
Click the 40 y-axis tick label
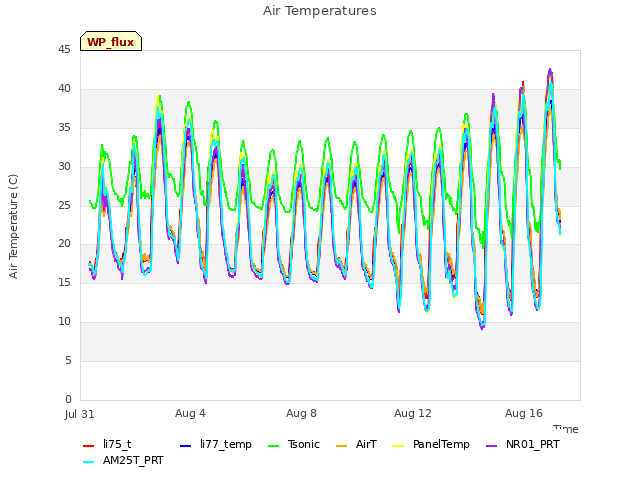[64, 89]
